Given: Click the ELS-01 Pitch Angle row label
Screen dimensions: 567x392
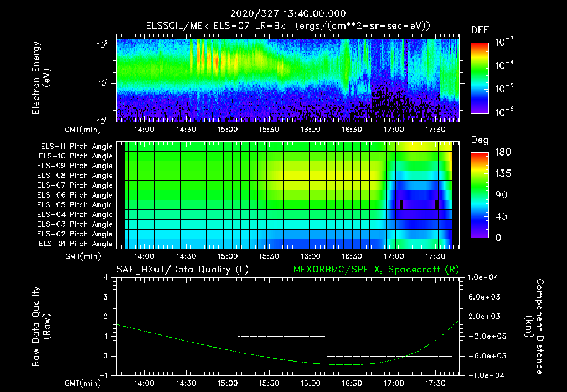Looking at the screenshot, I should 76,244.
